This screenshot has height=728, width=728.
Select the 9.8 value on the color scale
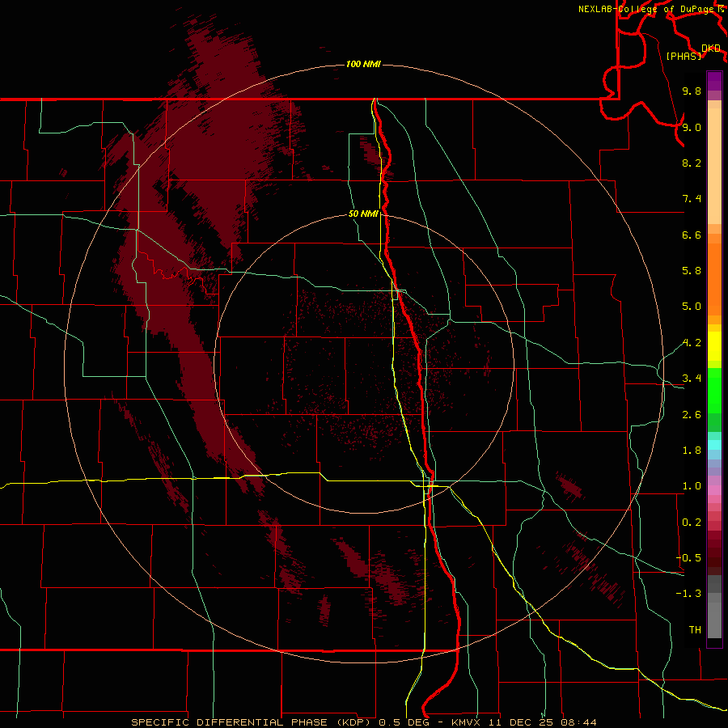(x=692, y=91)
